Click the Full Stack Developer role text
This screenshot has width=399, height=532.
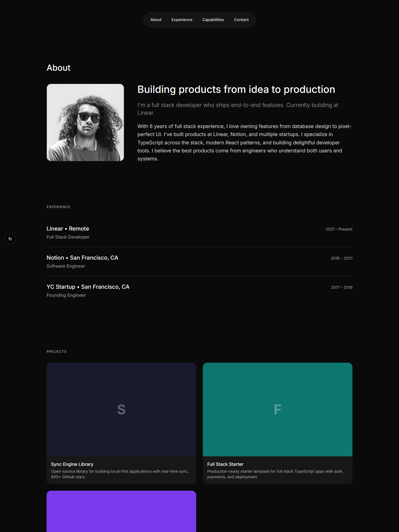[68, 237]
